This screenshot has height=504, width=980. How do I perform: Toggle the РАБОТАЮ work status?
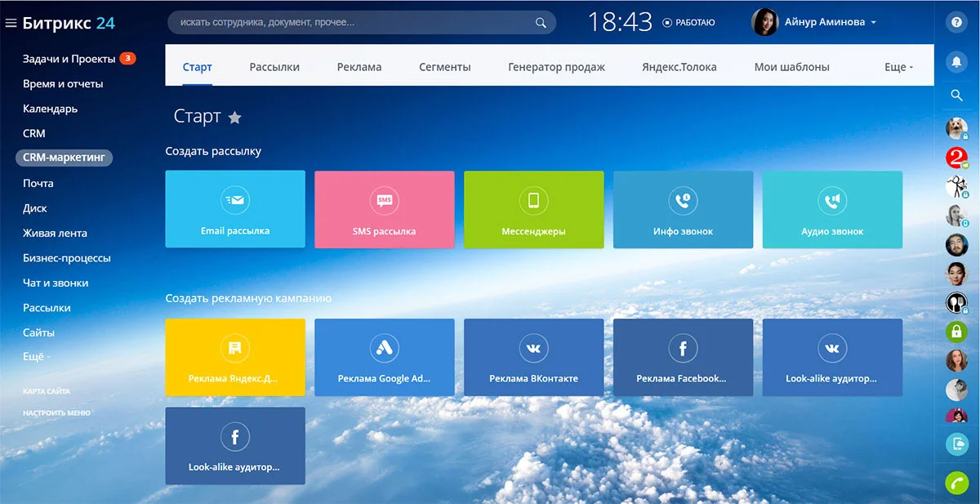[688, 23]
